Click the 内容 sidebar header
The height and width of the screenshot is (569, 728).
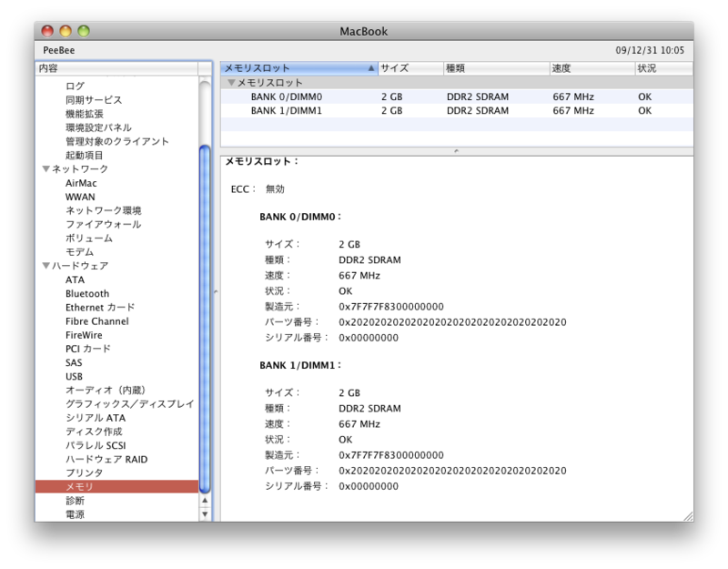pyautogui.click(x=117, y=68)
